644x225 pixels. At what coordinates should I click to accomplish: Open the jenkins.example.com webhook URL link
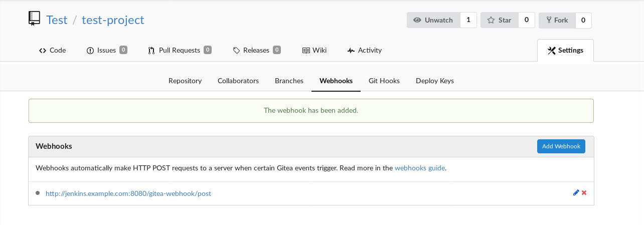coord(128,193)
